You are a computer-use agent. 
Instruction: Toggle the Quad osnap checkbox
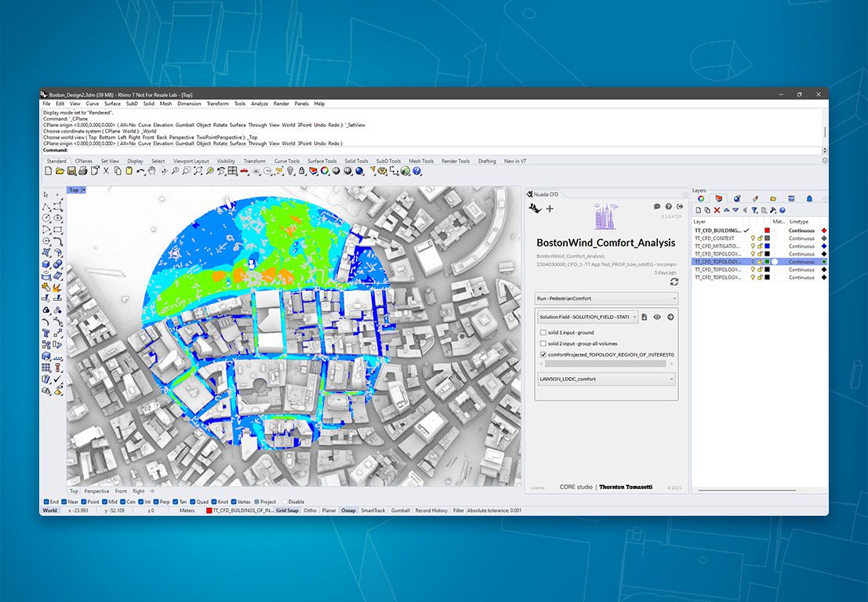pyautogui.click(x=193, y=502)
